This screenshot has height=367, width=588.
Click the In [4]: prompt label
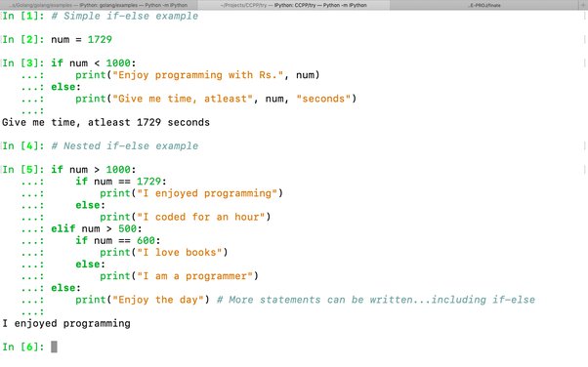point(23,145)
